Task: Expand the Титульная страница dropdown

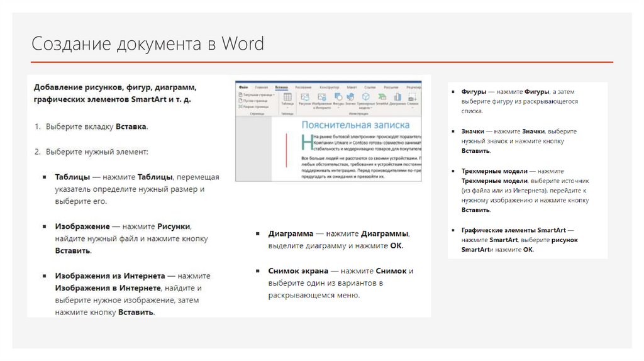Action: click(x=274, y=94)
